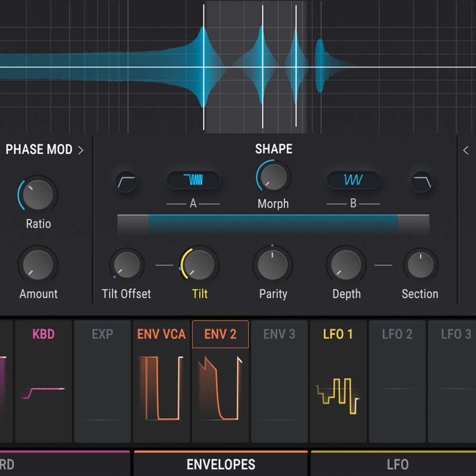The image size is (476, 476).
Task: Click the ENV 2 envelope curve thumbnail
Action: [x=220, y=388]
